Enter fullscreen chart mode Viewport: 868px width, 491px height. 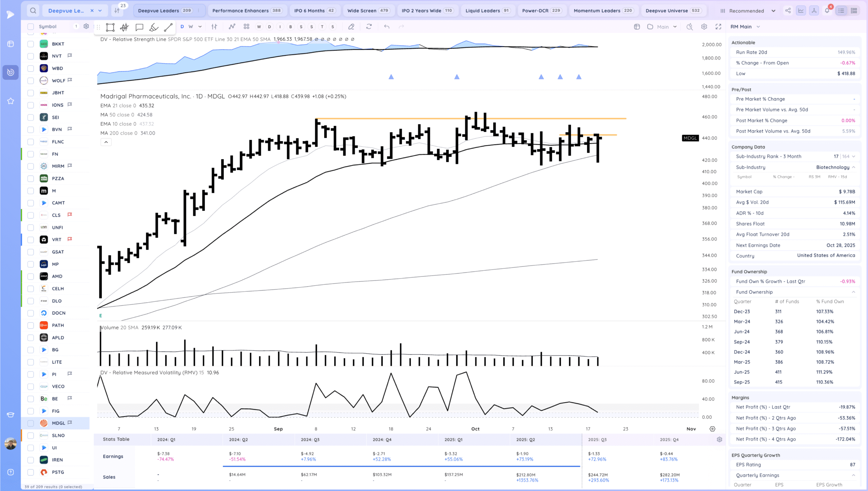(718, 27)
